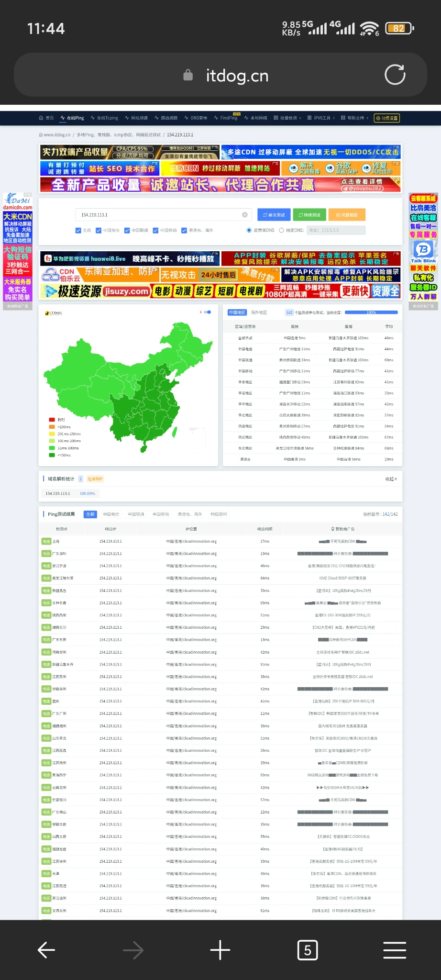Reload the page with the browser refresh icon
This screenshot has height=980, width=441.
pos(395,75)
